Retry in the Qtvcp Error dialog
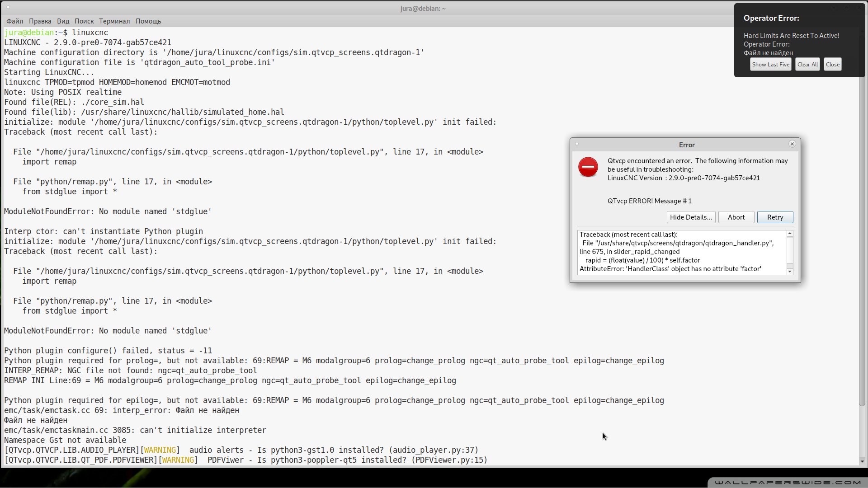The image size is (868, 488). tap(775, 217)
